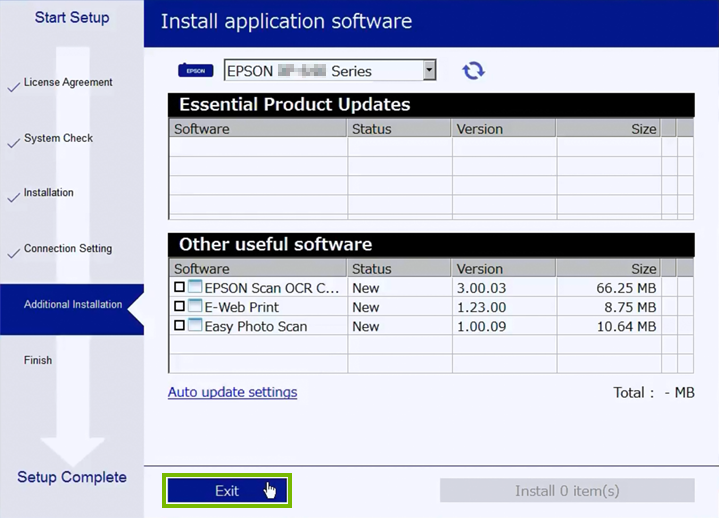The width and height of the screenshot is (719, 518).
Task: Click the 'New' status of E-Web Print
Action: 365,307
